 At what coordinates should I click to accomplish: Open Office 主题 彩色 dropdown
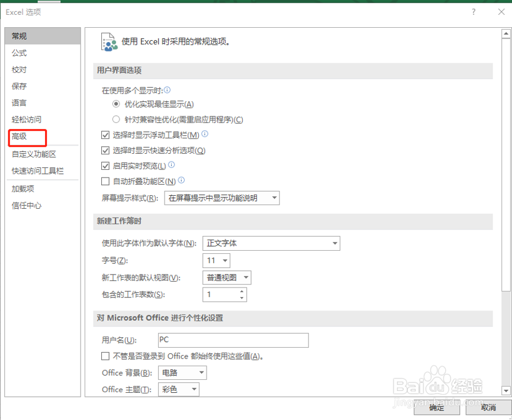(179, 389)
